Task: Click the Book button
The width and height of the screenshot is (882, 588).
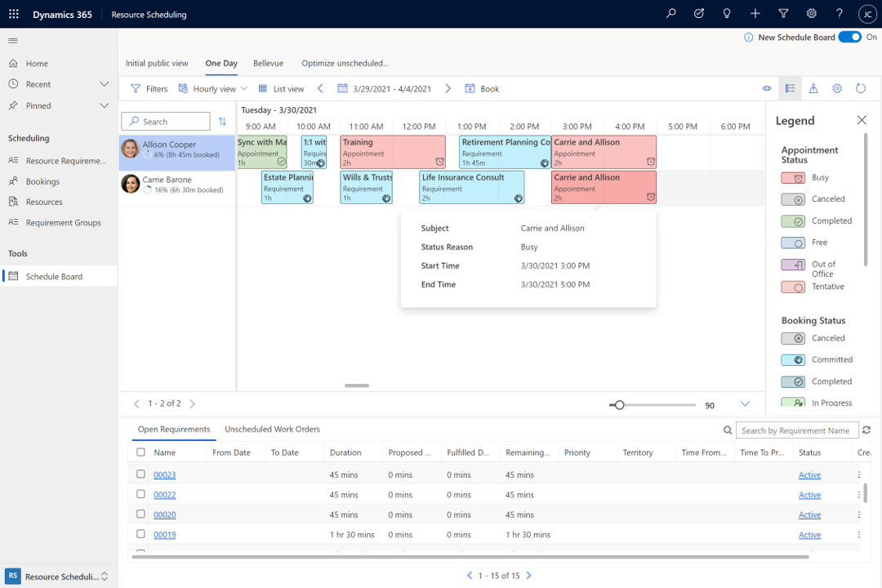Action: click(x=482, y=88)
